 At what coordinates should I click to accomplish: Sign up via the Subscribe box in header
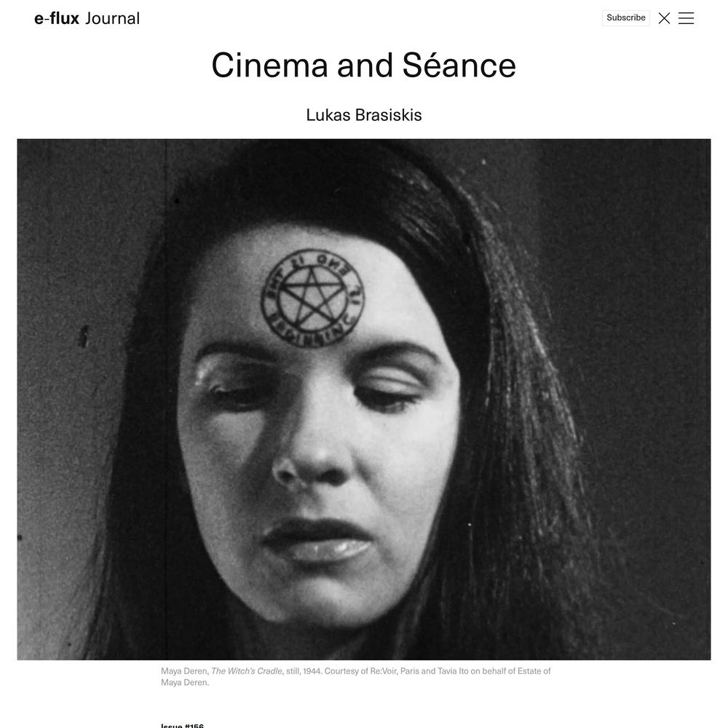coord(626,17)
